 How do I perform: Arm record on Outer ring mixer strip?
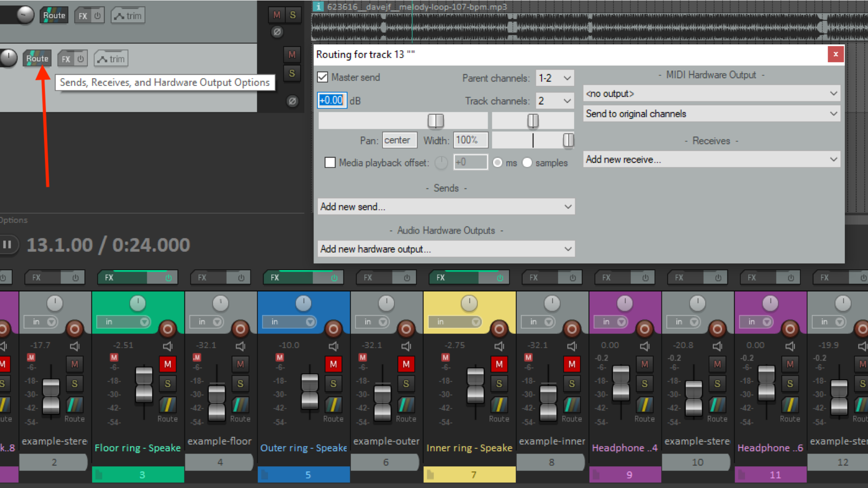tap(333, 329)
